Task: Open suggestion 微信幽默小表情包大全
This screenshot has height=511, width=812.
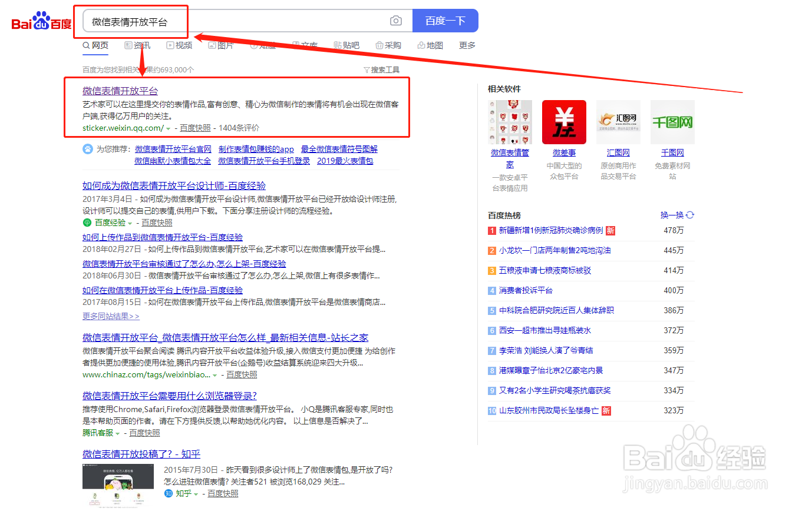Action: (173, 161)
